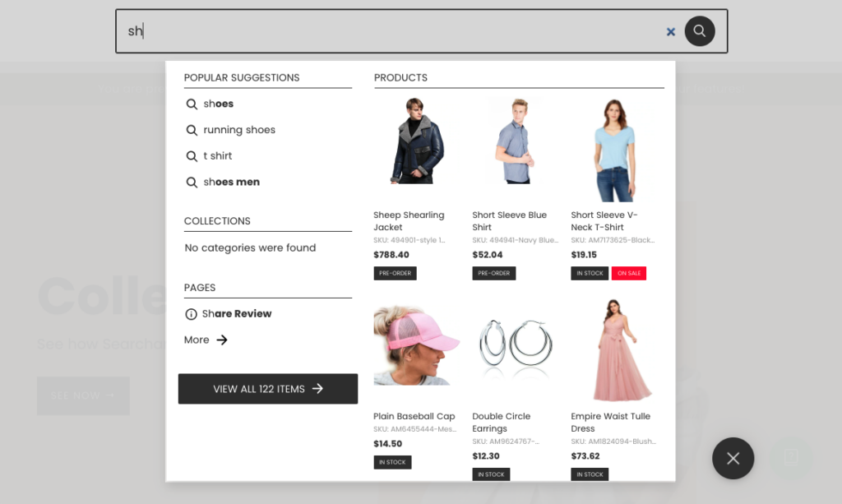Image resolution: width=842 pixels, height=504 pixels.
Task: Open the chat widget in the corner
Action: 790,456
